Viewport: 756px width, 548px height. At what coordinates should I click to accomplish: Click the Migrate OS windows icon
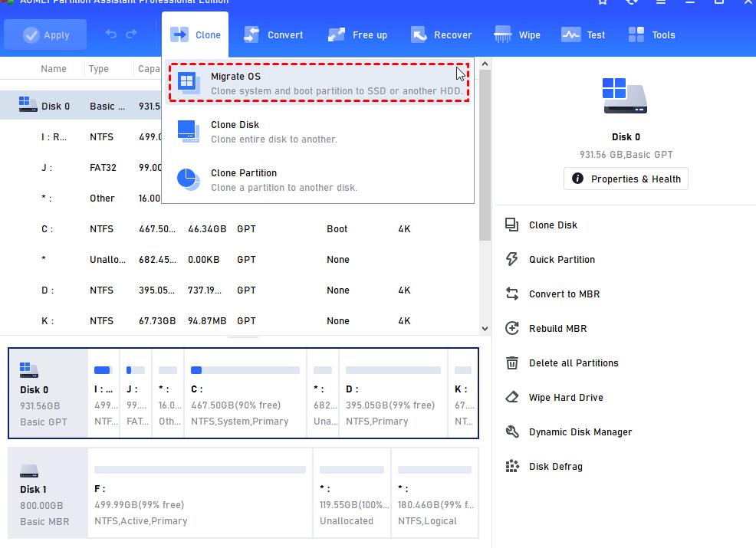pos(188,82)
